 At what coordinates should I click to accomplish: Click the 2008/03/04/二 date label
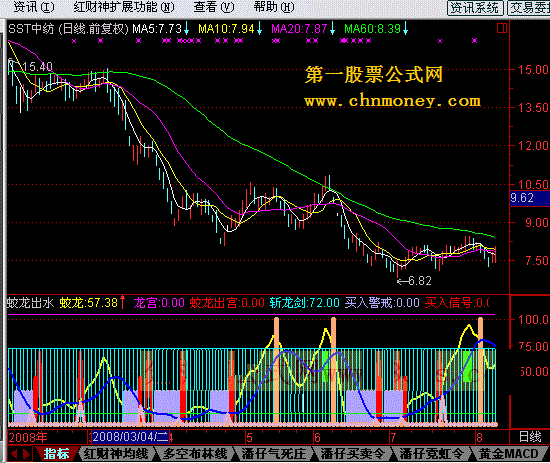pos(130,437)
